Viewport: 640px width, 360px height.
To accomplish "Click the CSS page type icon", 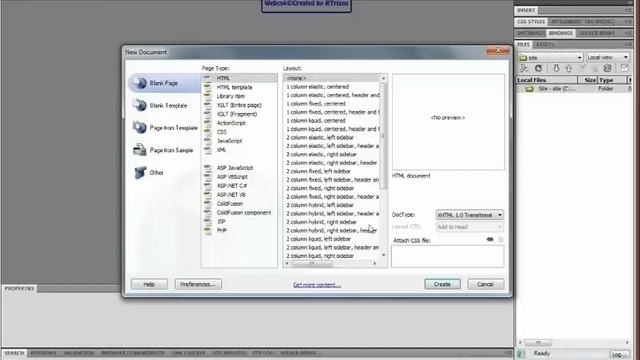I will pos(208,132).
